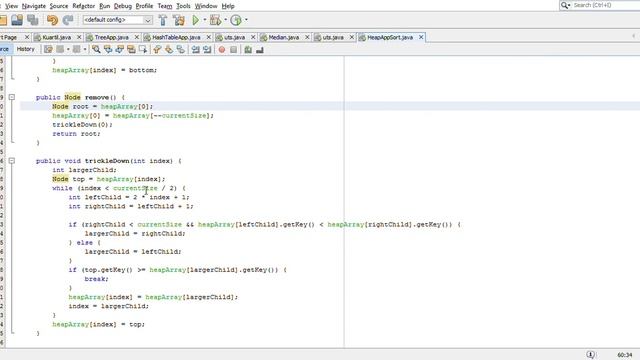Jump to Last Edit icon in editor toolbar

(x=48, y=49)
